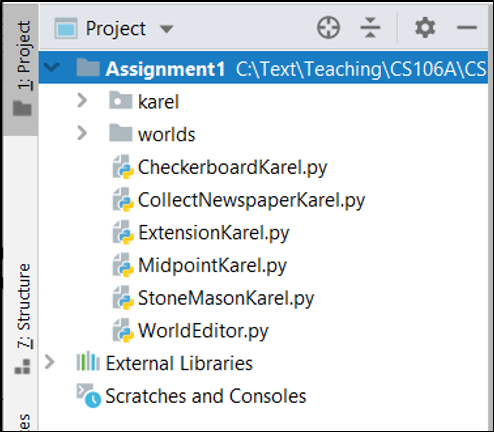Collapse the Assignment1 root folder chevron
Viewport: 494px width, 432px height.
(52, 68)
